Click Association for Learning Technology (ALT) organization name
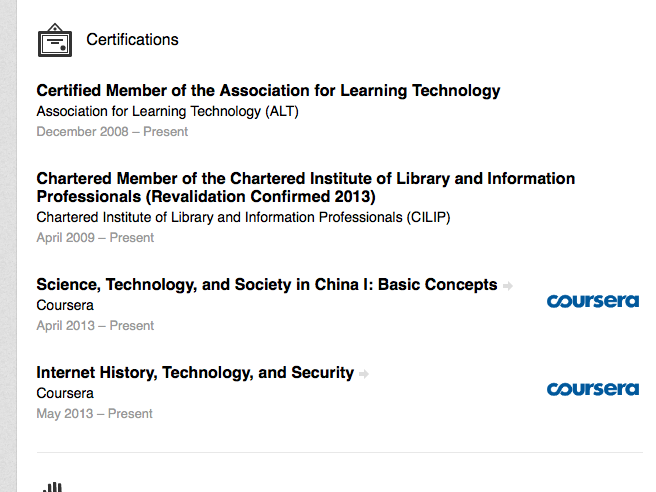 (x=167, y=111)
